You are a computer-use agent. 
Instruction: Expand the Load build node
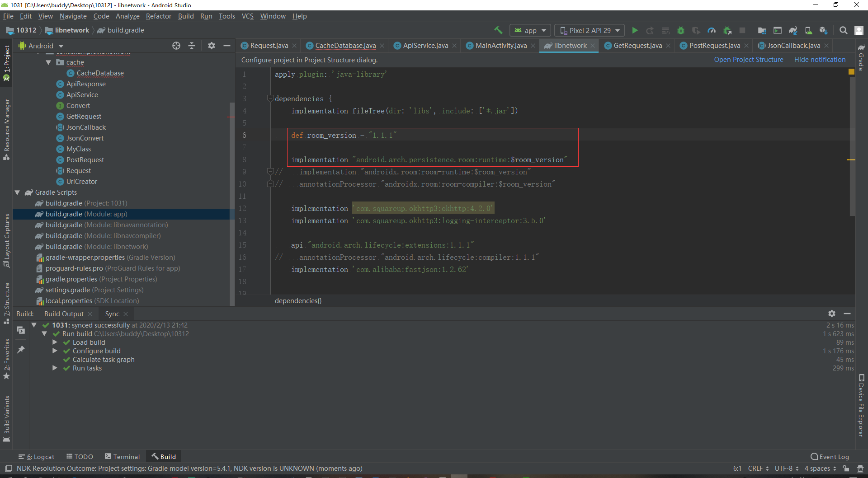tap(55, 342)
